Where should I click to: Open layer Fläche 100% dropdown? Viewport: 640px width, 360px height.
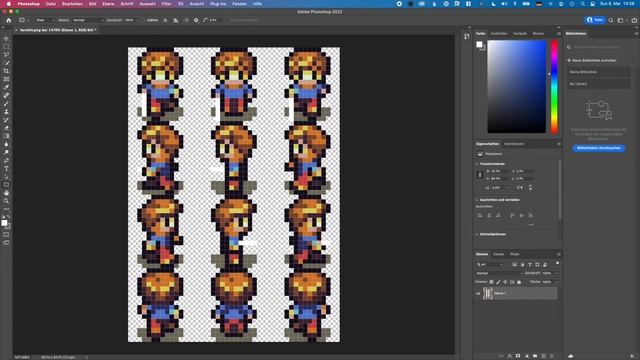pos(549,282)
